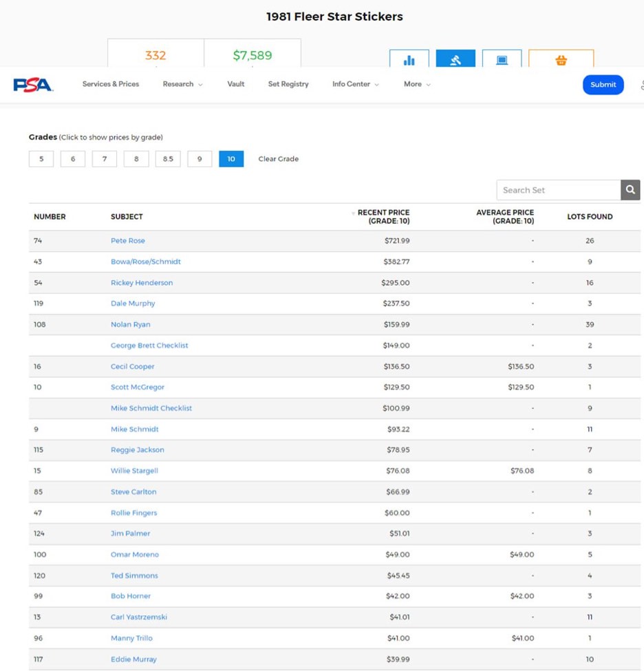Open Set Registry menu item
Viewport: 644px width, 671px height.
(288, 84)
